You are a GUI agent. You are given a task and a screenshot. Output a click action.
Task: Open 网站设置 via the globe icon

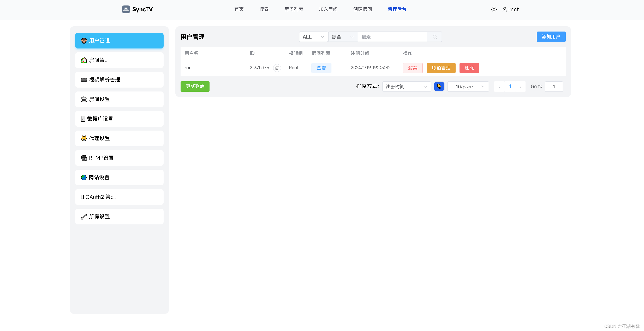84,177
